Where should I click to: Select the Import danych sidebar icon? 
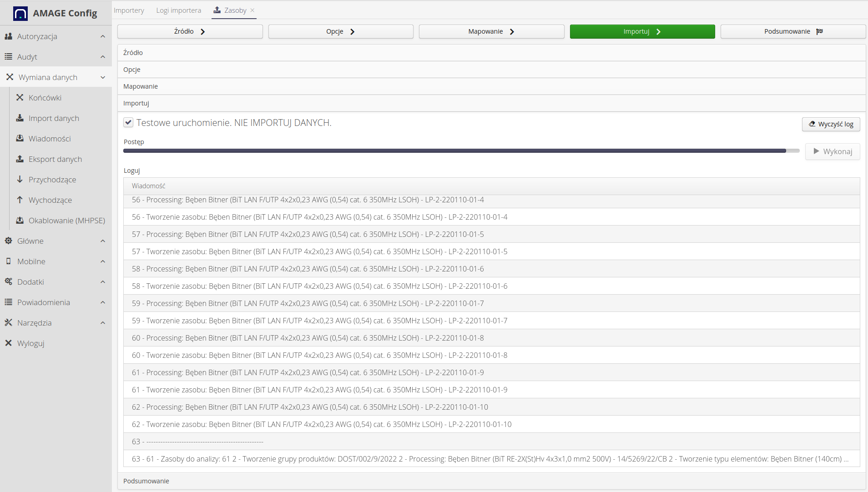[20, 118]
